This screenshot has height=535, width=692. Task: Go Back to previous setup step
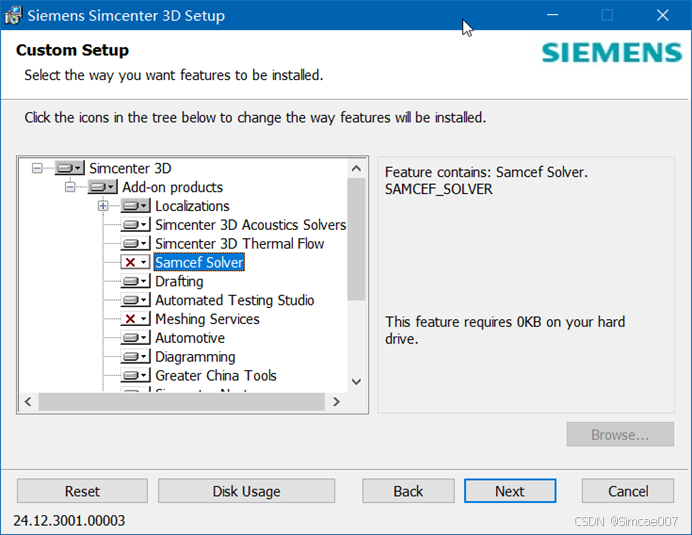[408, 491]
